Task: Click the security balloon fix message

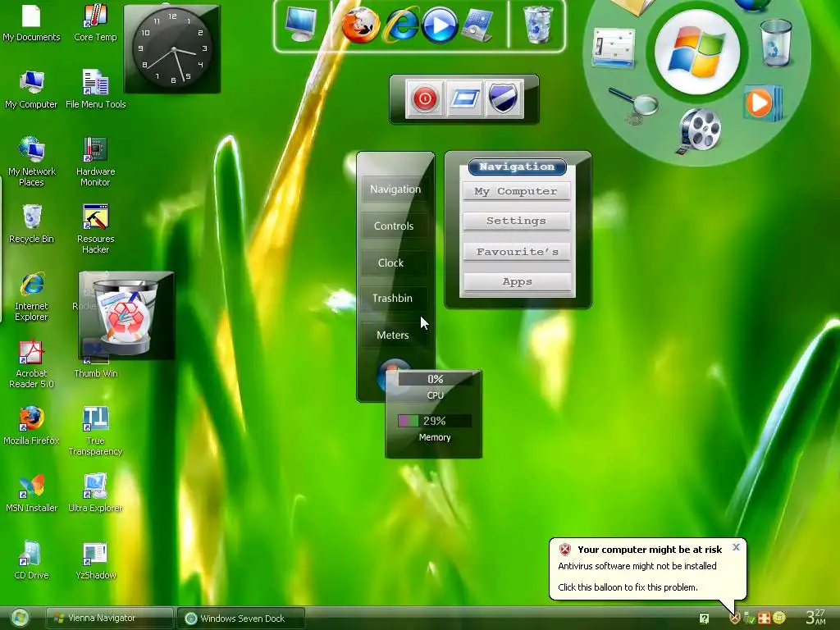Action: pyautogui.click(x=628, y=587)
